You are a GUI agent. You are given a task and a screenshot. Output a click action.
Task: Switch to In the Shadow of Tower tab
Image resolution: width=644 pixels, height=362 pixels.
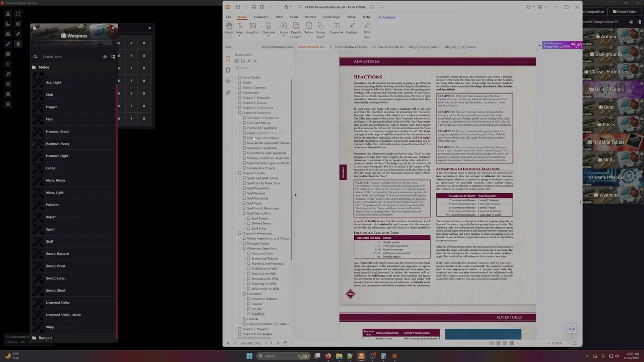click(351, 47)
